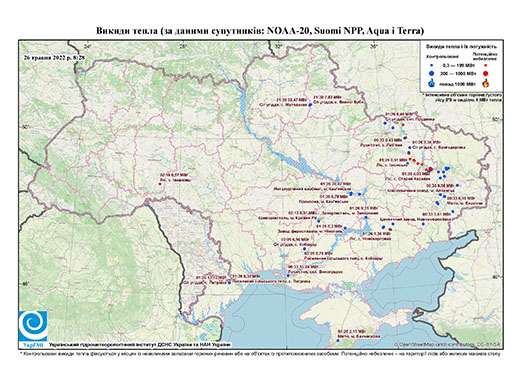This screenshot has height=368, width=520.
Task: Click the orange flame legend icon
Action: [x=486, y=83]
